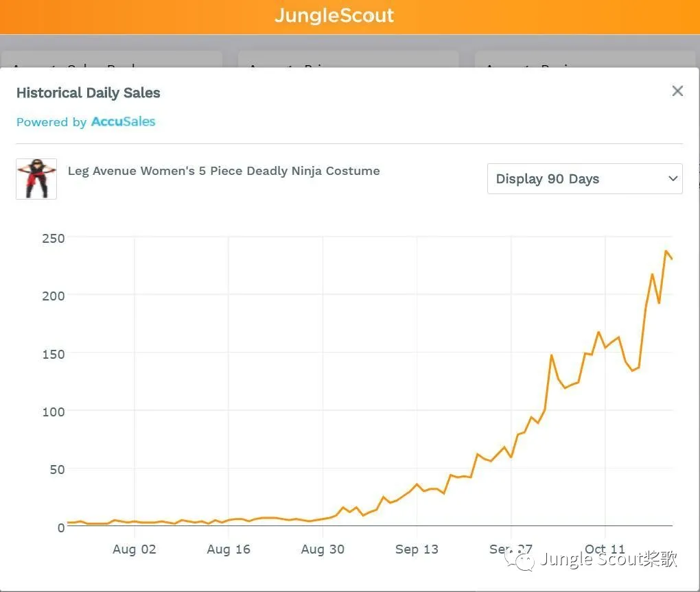The image size is (700, 592).
Task: Click the Sep 13 axis label
Action: (417, 549)
